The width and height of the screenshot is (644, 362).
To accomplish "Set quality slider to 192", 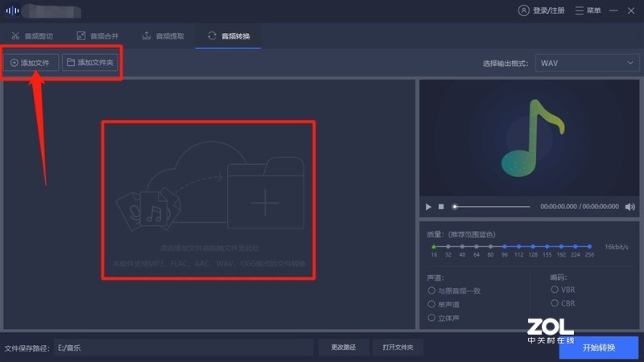I will tap(561, 247).
